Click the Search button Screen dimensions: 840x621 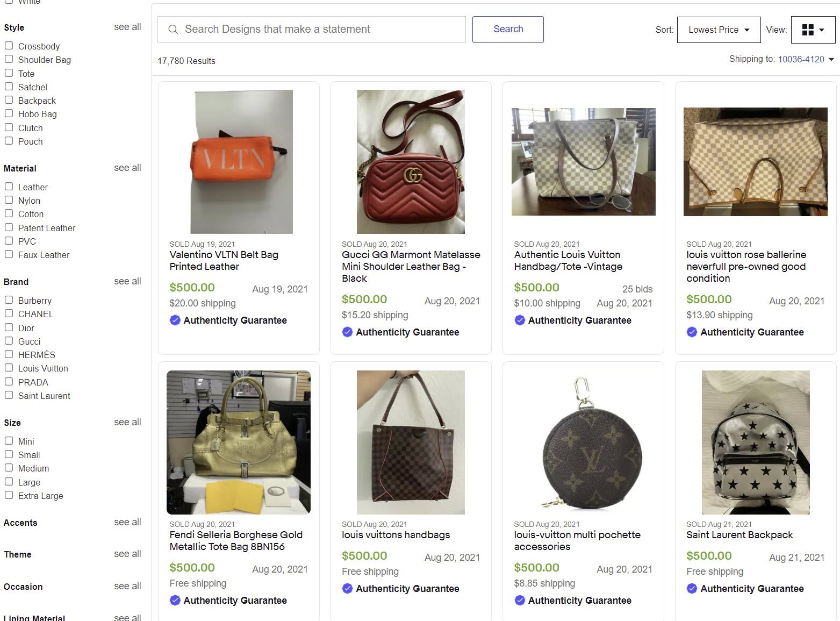coord(508,30)
